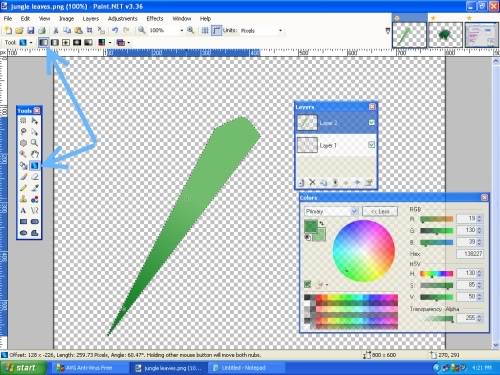Select the Recolor tool

(x=35, y=199)
